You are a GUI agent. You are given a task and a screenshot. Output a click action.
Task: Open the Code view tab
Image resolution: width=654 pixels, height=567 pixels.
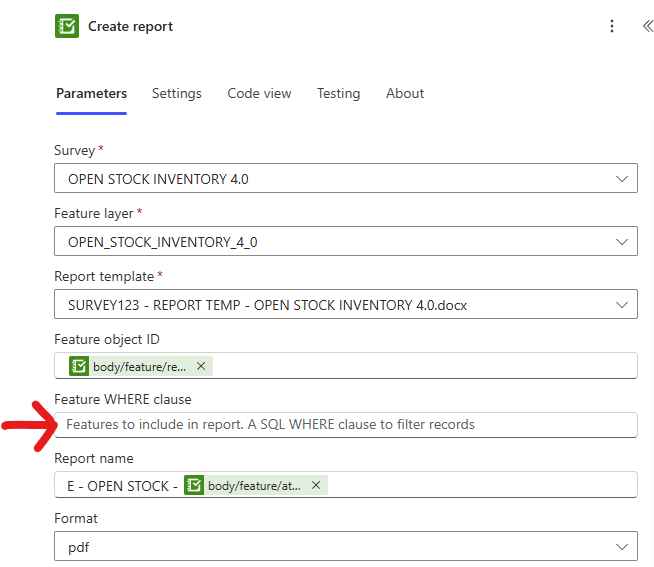(x=259, y=93)
